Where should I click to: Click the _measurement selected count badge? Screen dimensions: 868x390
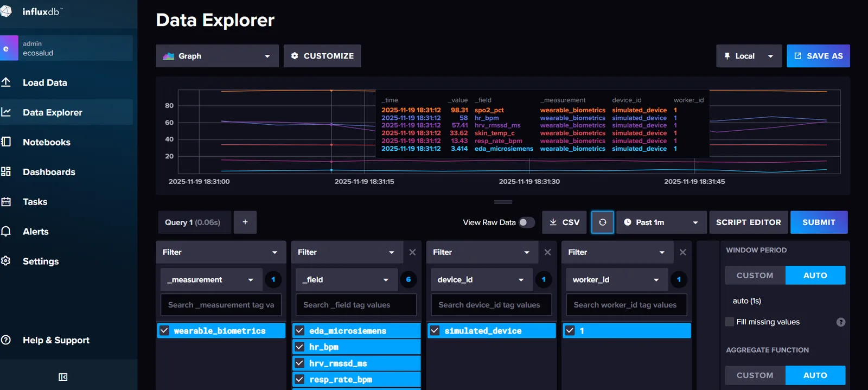click(x=273, y=280)
